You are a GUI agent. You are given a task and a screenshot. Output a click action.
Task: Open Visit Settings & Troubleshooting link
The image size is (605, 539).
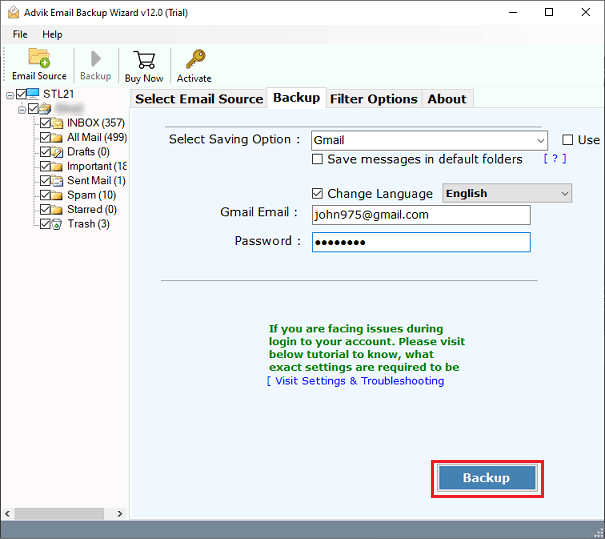(359, 381)
